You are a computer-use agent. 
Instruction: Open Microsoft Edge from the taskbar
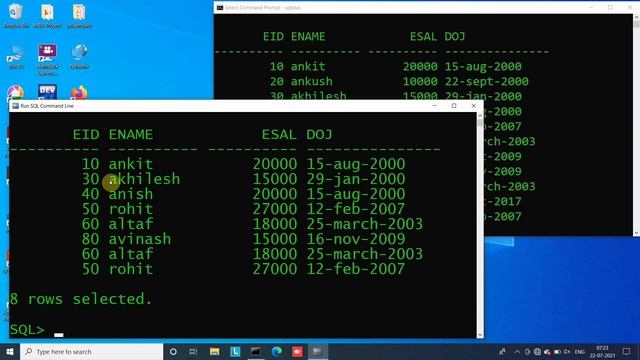277,351
